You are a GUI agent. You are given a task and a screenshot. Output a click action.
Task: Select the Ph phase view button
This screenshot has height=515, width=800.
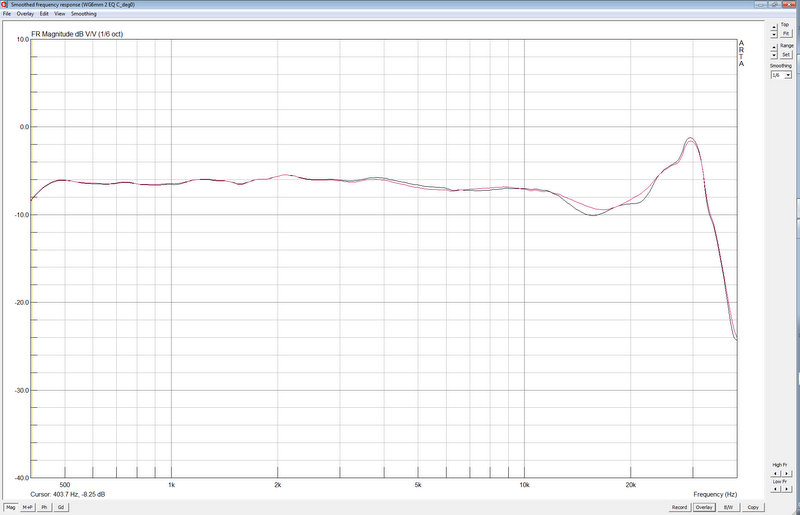44,507
